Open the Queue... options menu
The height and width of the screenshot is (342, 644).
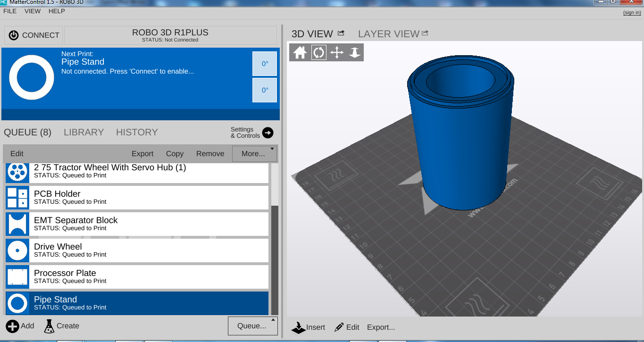click(x=252, y=326)
